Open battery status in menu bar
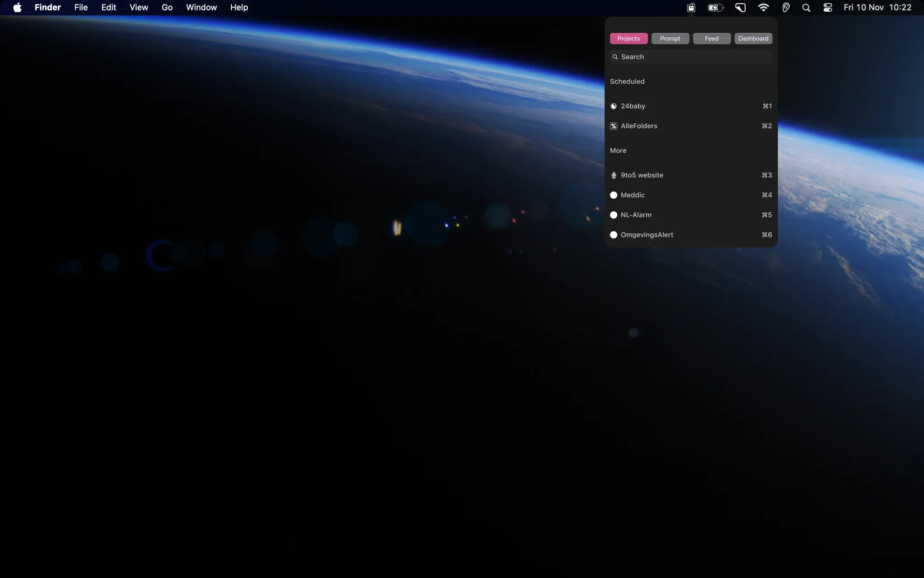 [716, 7]
